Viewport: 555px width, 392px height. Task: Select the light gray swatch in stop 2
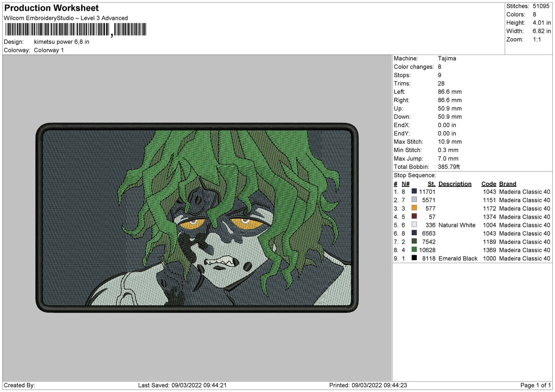coord(414,200)
